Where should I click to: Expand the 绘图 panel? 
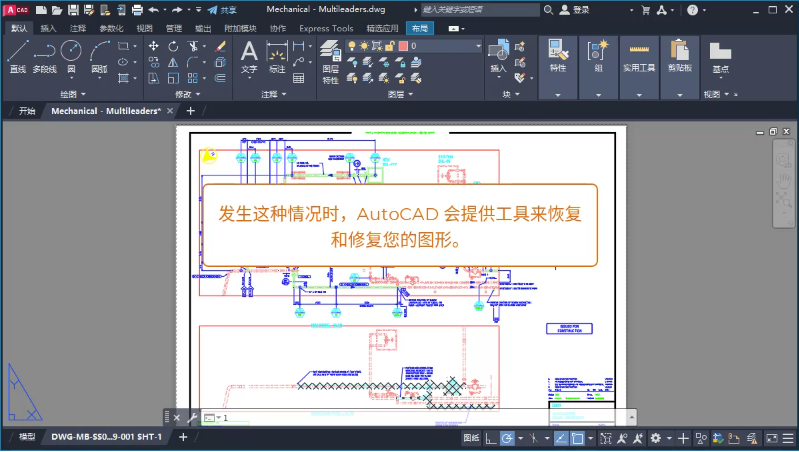[73, 94]
